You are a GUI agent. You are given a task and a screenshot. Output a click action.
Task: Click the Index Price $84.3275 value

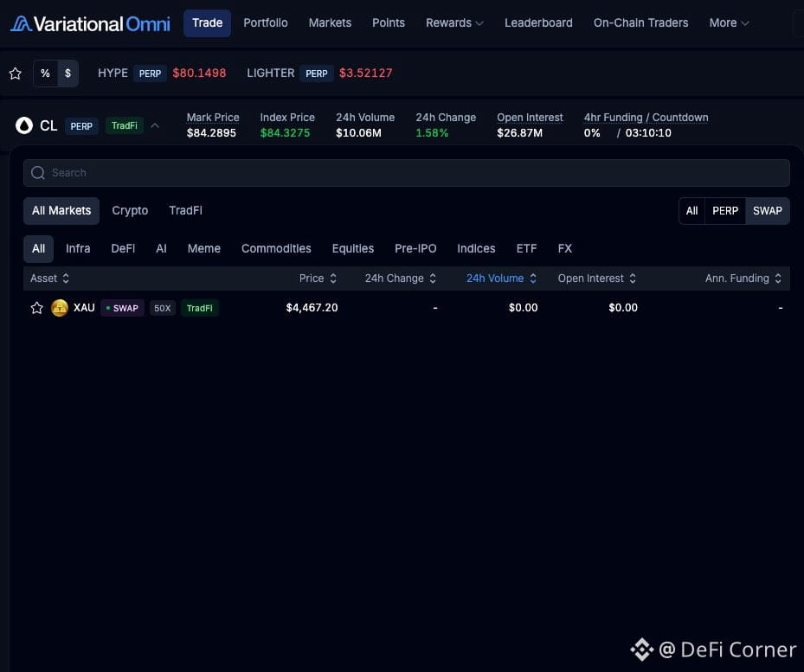pos(285,133)
